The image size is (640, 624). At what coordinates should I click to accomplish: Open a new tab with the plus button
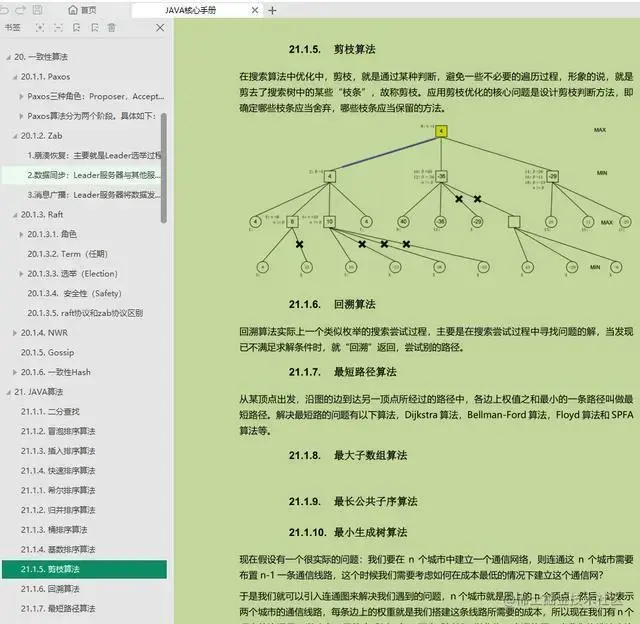tap(272, 11)
